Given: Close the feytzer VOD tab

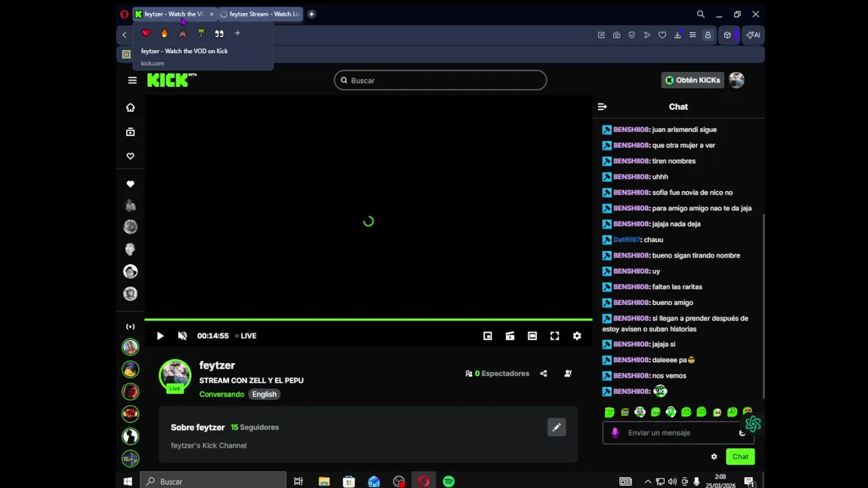Looking at the screenshot, I should point(212,14).
